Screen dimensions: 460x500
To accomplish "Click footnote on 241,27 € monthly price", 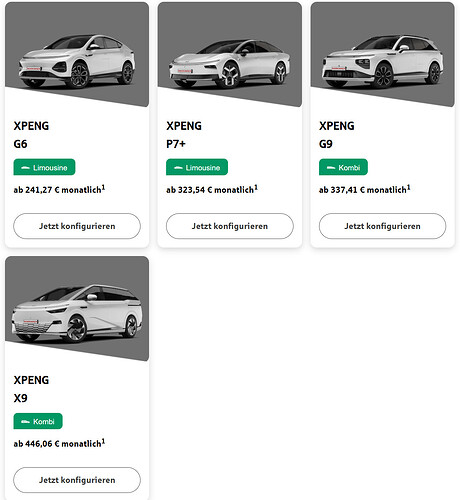I will (103, 188).
